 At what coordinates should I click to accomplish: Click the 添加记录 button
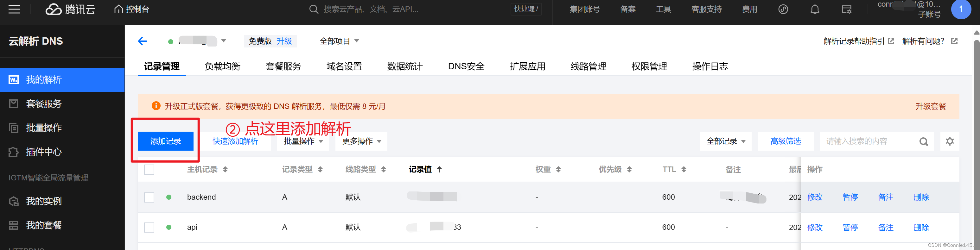point(165,141)
